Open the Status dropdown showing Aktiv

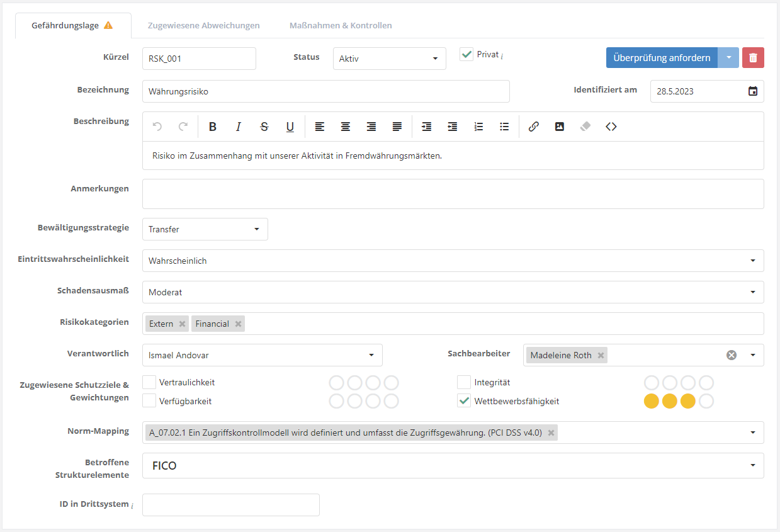[389, 59]
